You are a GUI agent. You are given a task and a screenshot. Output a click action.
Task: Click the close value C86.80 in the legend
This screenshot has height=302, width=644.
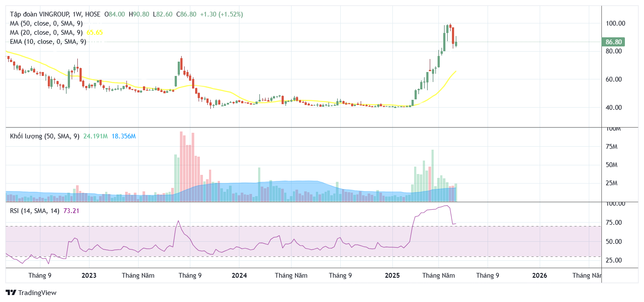[x=186, y=14]
